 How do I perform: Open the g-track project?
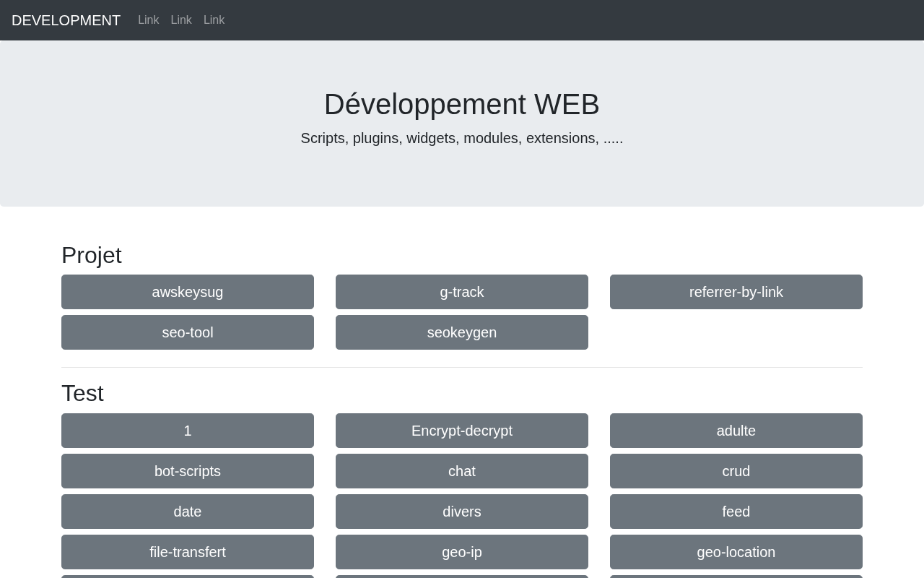[x=462, y=292]
